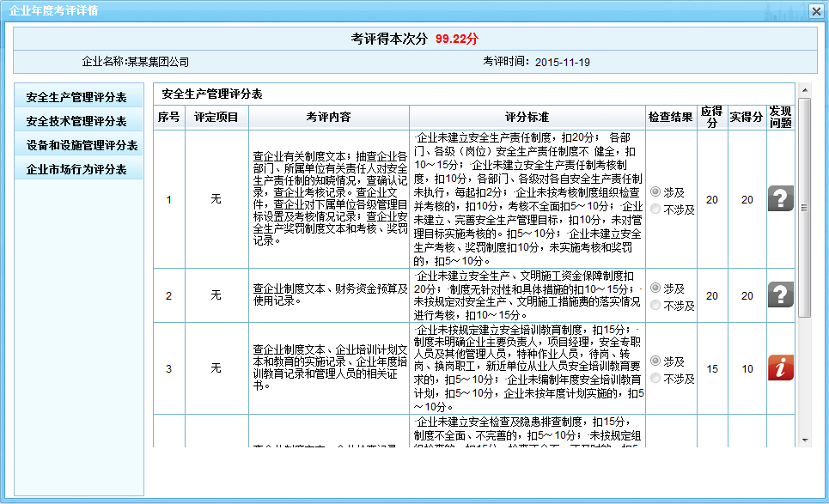Click the question mark icon in row 1
This screenshot has width=829, height=504.
click(x=780, y=199)
